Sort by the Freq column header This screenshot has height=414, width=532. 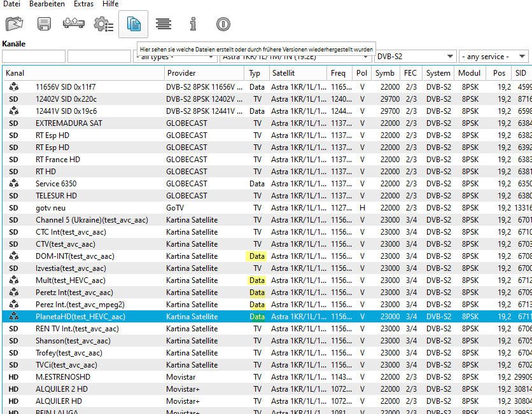coord(338,73)
